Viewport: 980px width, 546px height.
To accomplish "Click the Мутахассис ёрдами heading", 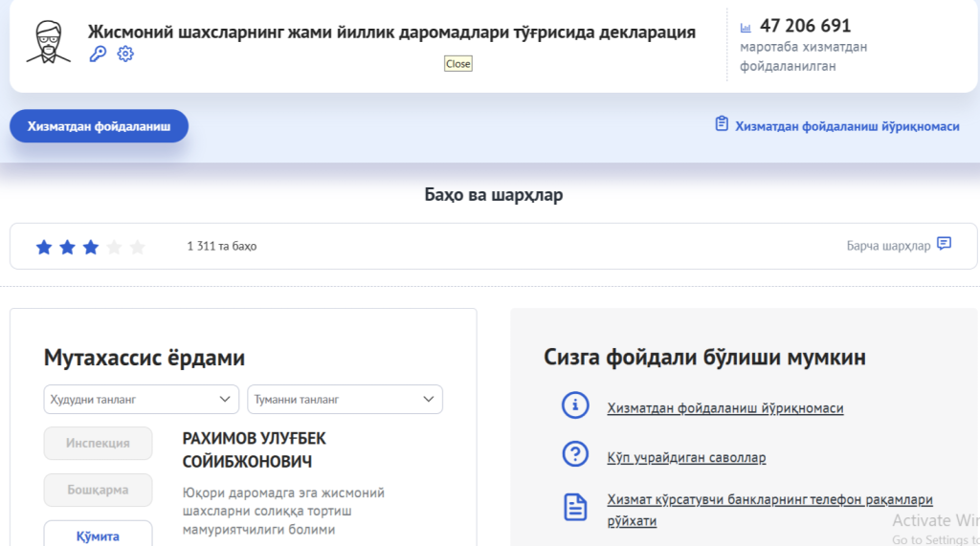I will pos(145,358).
